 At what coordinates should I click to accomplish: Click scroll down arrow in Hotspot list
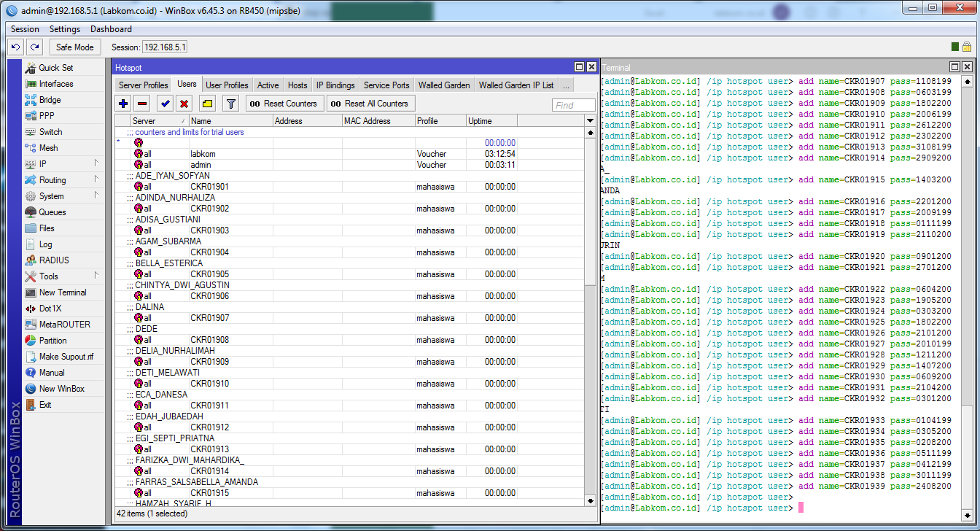click(590, 501)
